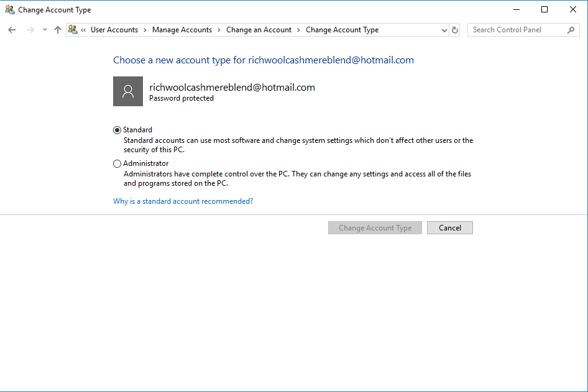Image resolution: width=588 pixels, height=392 pixels.
Task: Click the refresh icon beside address bar
Action: (x=454, y=29)
